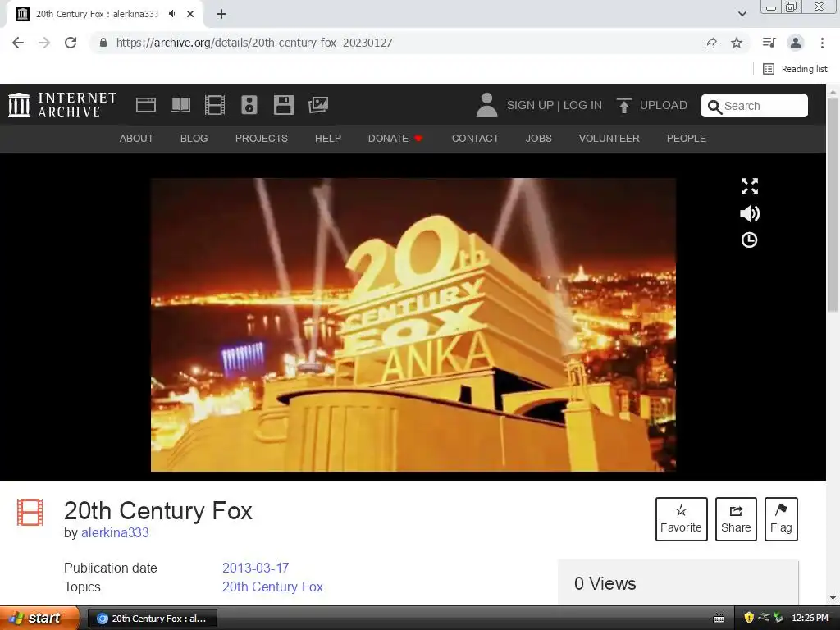840x630 pixels.
Task: Mute the video using speaker icon
Action: coord(750,214)
